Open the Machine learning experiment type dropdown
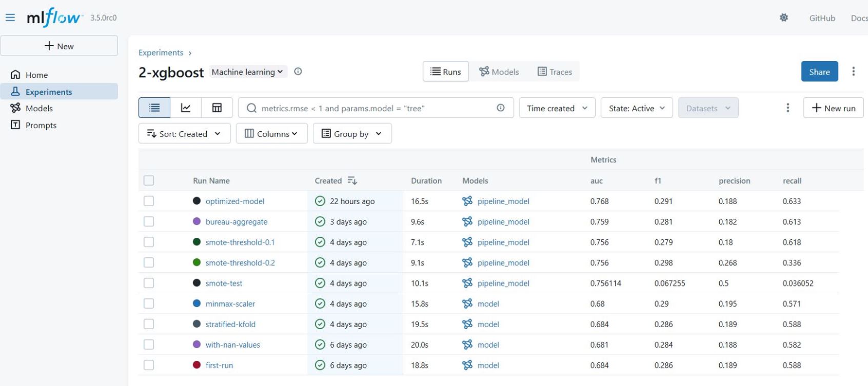This screenshot has height=386, width=868. pyautogui.click(x=248, y=72)
